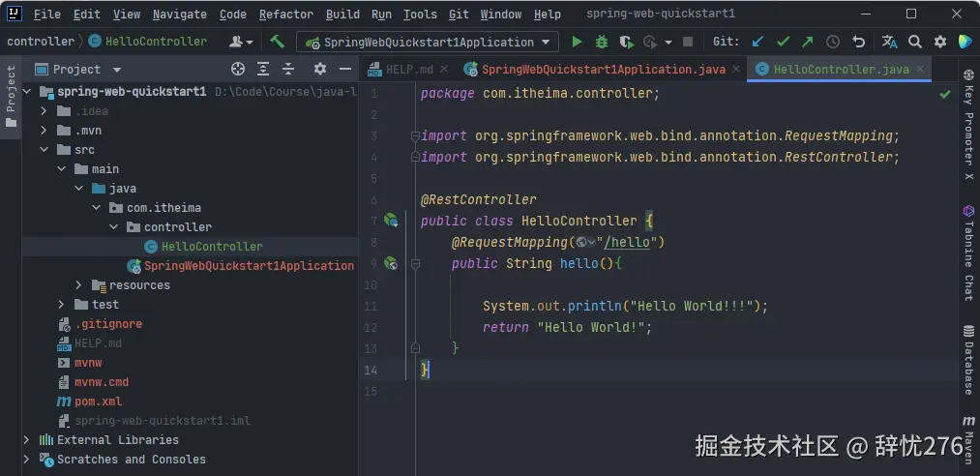Image resolution: width=980 pixels, height=476 pixels.
Task: Select .gitignore file in project tree
Action: pyautogui.click(x=108, y=323)
